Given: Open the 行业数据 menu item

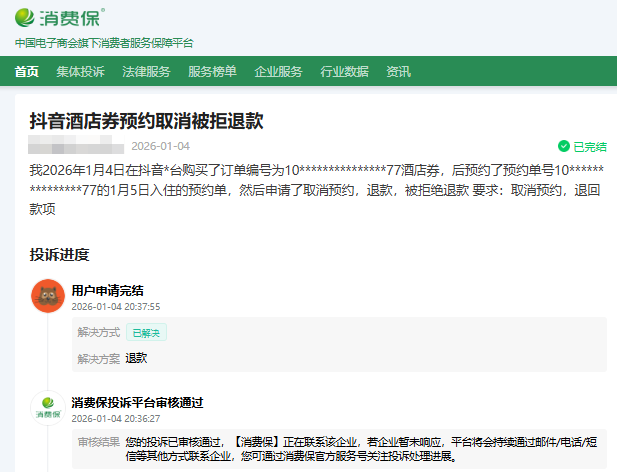Looking at the screenshot, I should [x=344, y=71].
